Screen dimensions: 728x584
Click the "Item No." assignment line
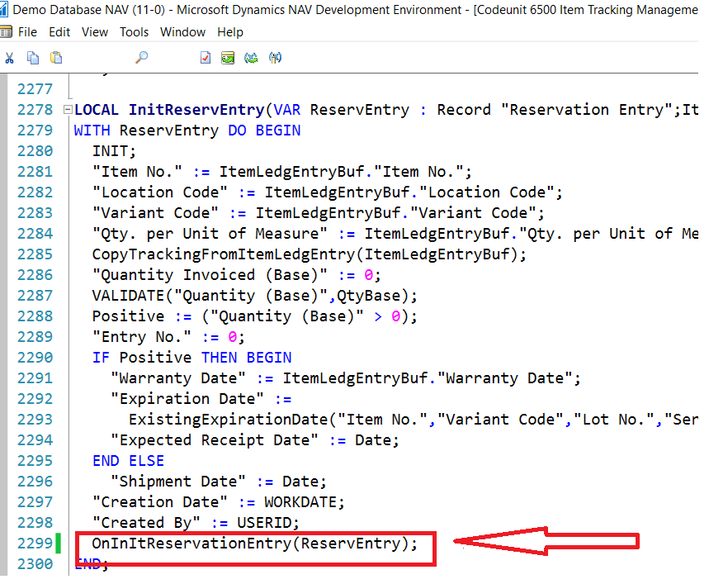[281, 172]
